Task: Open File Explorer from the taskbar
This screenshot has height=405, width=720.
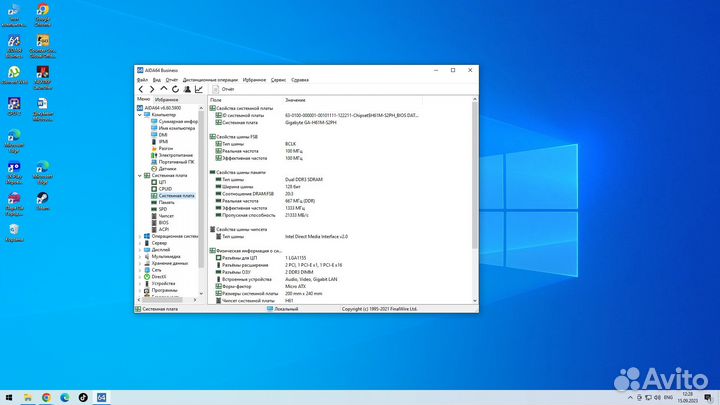Action: click(x=28, y=398)
